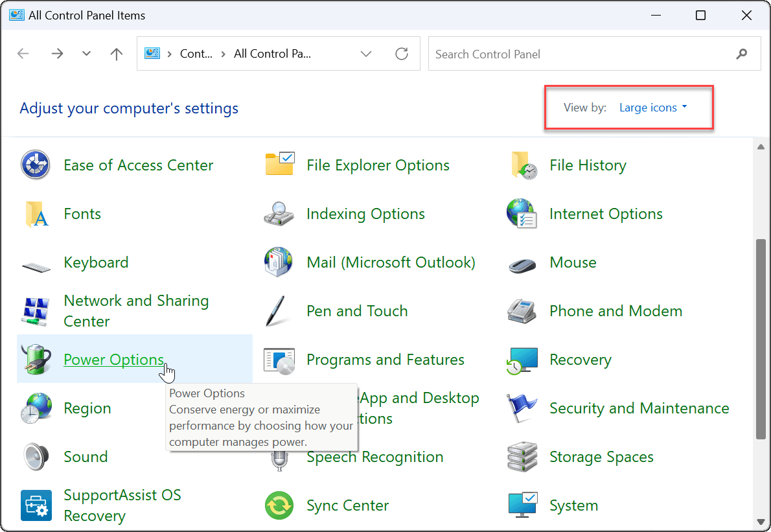Expand the recent locations arrow
The height and width of the screenshot is (532, 771).
(x=87, y=54)
